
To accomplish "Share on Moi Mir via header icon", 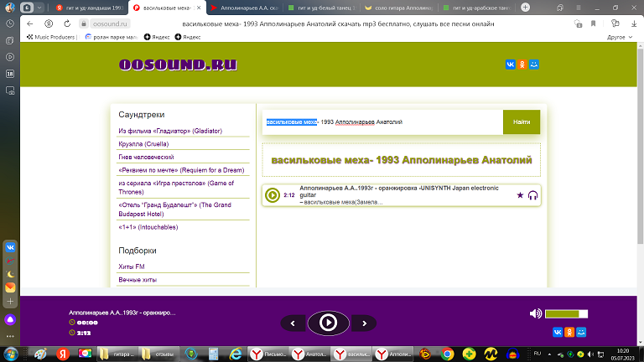I will click(x=534, y=65).
